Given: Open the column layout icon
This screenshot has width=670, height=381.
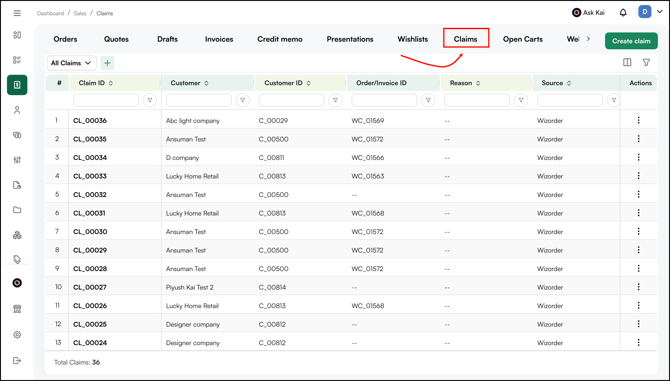Looking at the screenshot, I should click(x=627, y=62).
